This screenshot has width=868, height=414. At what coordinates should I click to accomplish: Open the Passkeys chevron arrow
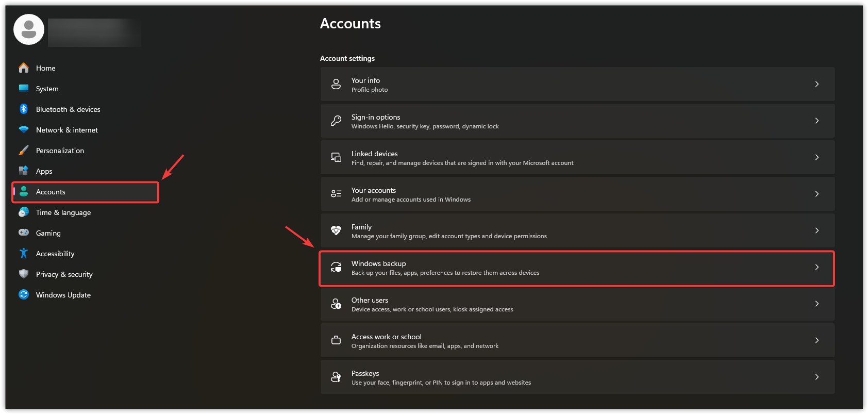tap(817, 377)
